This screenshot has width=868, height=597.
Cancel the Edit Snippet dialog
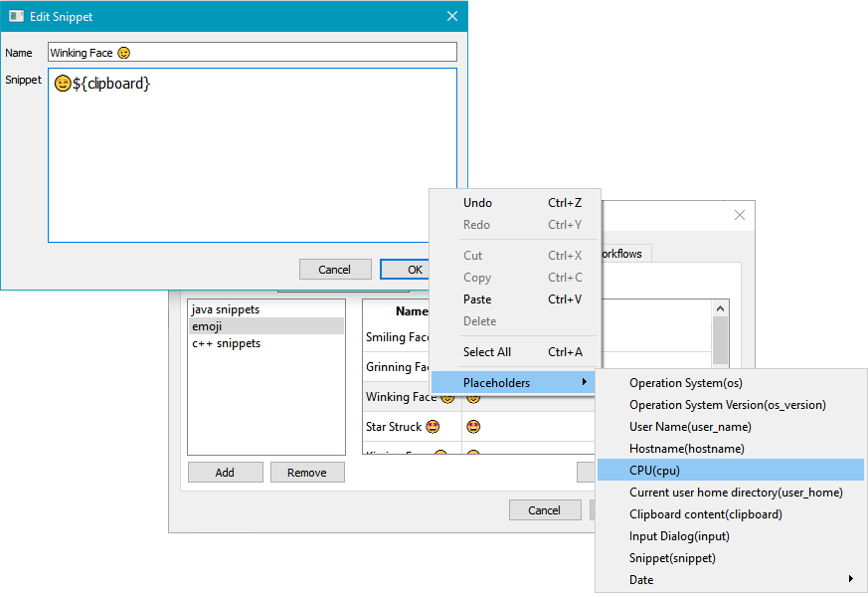click(x=335, y=270)
